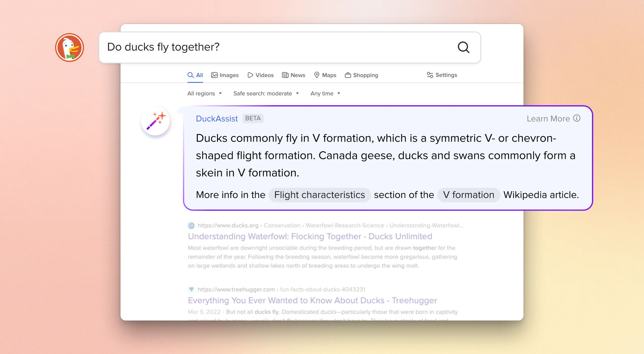Switch to the Images tab

[x=225, y=75]
